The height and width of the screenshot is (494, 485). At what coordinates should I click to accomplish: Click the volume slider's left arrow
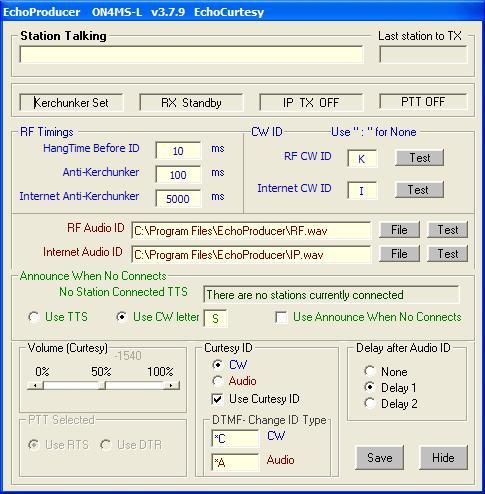tap(35, 386)
